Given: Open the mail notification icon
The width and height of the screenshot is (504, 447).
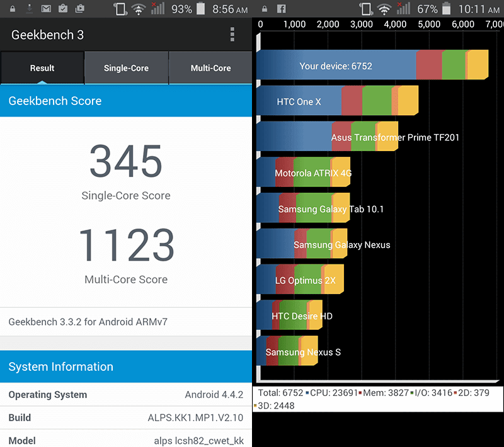Looking at the screenshot, I should click(x=46, y=9).
